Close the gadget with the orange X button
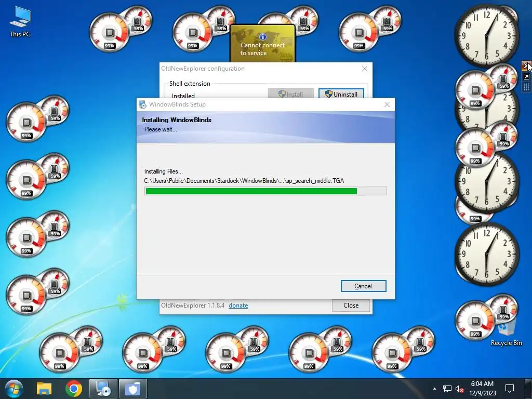The image size is (532, 399). pos(526,66)
